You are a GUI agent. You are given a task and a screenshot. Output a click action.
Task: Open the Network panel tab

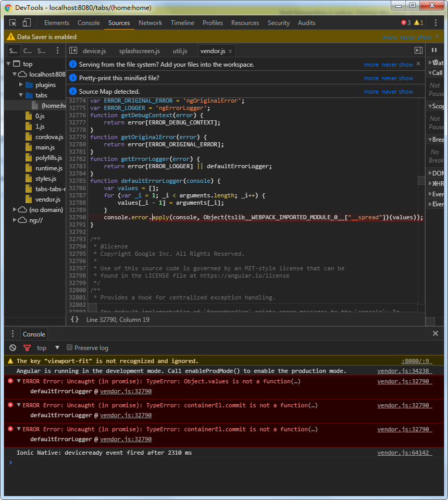coord(150,22)
